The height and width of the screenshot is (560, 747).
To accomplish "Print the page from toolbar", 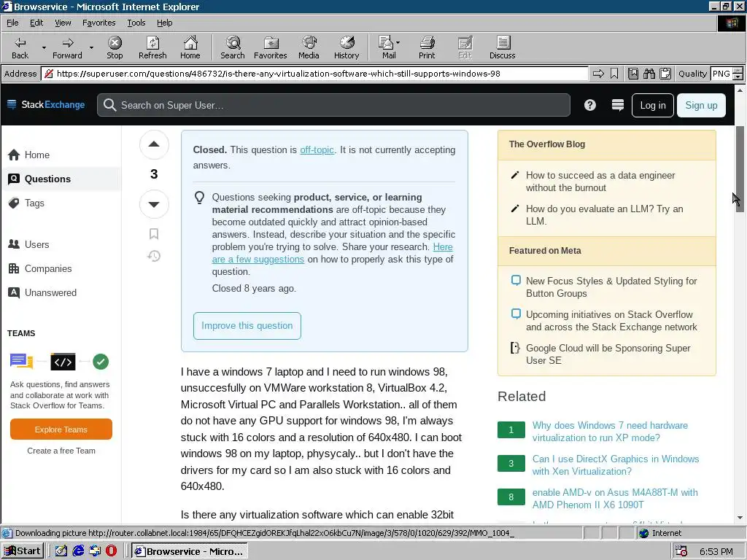I will (427, 47).
